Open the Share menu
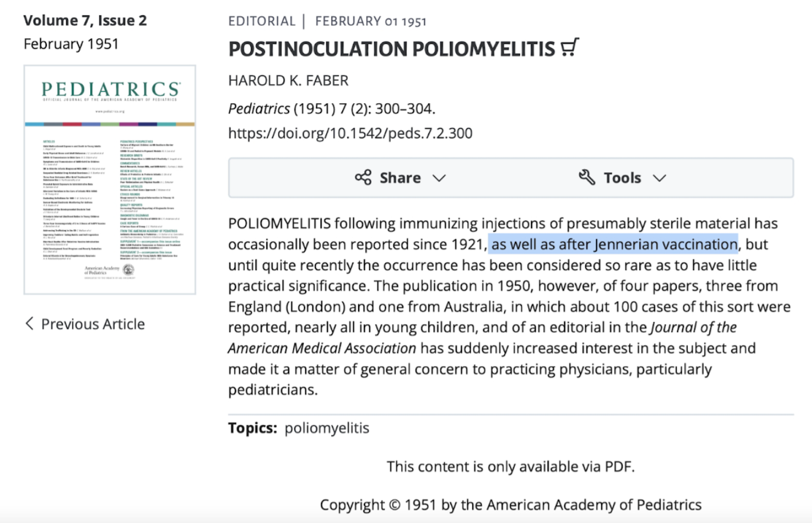The height and width of the screenshot is (523, 812). [400, 178]
